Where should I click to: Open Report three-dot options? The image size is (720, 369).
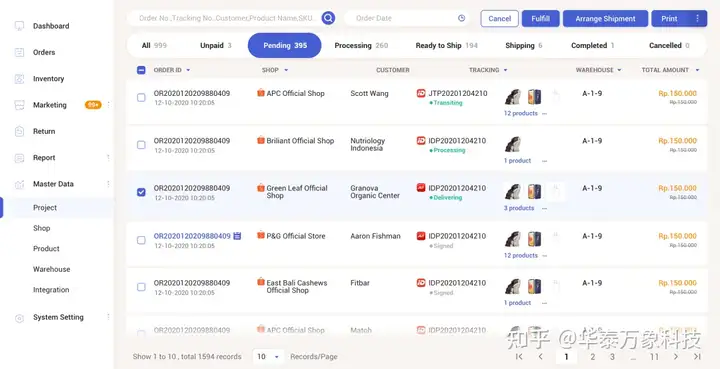(108, 158)
